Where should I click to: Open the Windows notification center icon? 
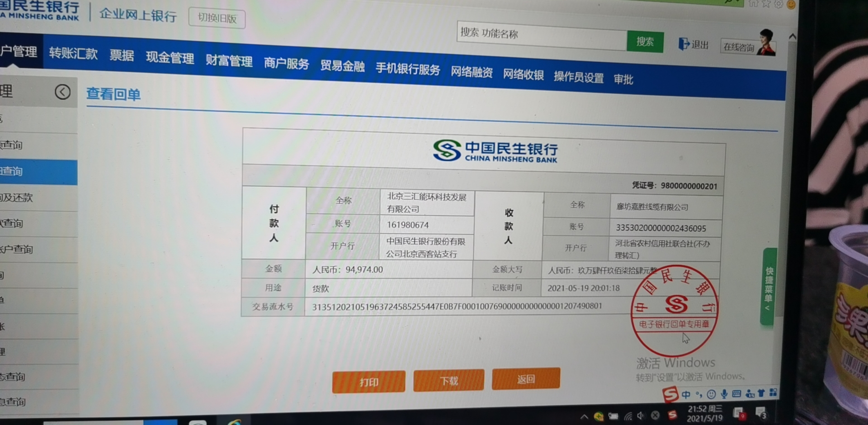761,412
